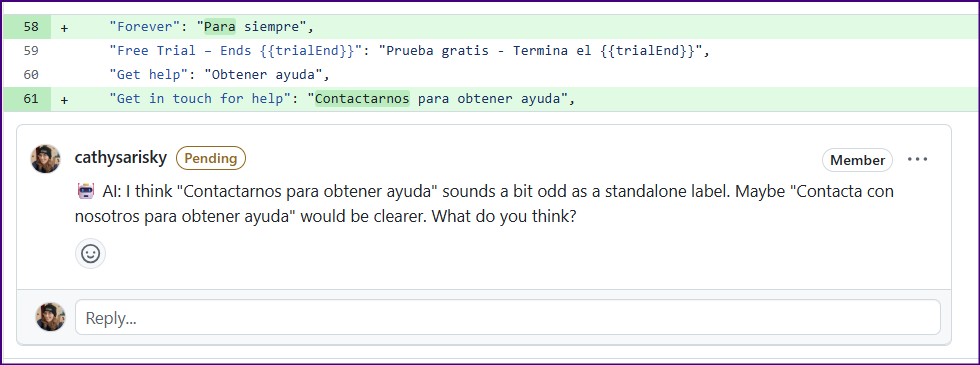
Task: Select line number 60 in the diff
Action: pyautogui.click(x=31, y=75)
